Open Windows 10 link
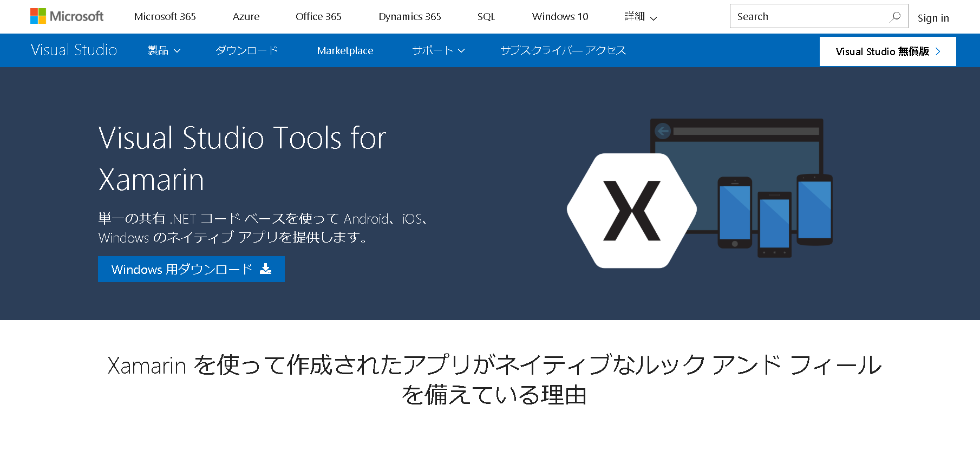This screenshot has width=980, height=457. tap(560, 17)
